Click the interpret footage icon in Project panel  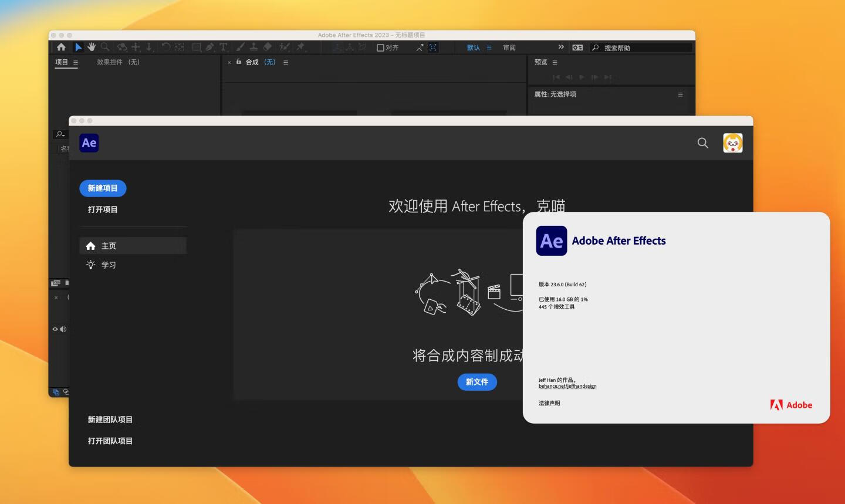click(x=56, y=283)
